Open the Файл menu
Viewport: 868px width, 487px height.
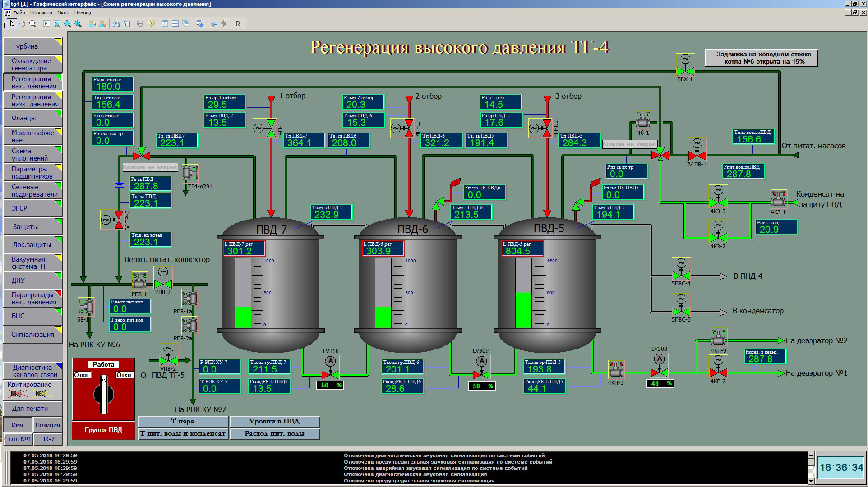point(19,13)
